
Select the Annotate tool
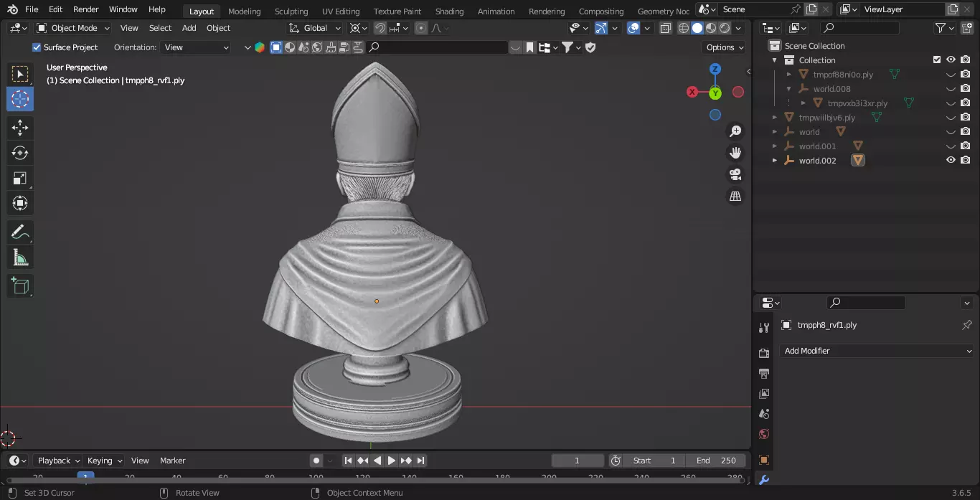(20, 232)
